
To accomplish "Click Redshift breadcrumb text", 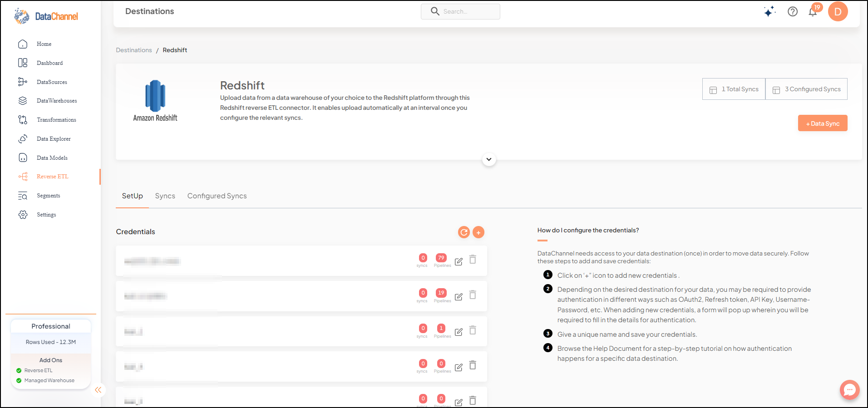I will tap(175, 50).
